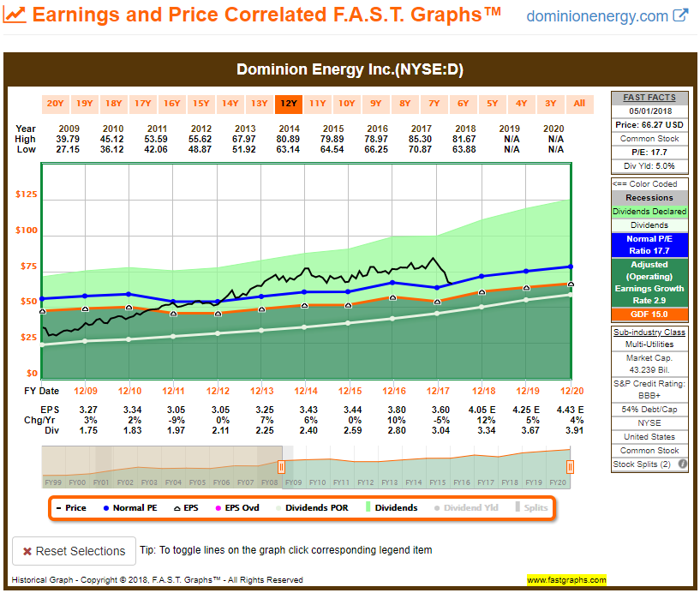Select the 20Y time range tab
Image resolution: width=700 pixels, height=593 pixels.
pos(56,104)
